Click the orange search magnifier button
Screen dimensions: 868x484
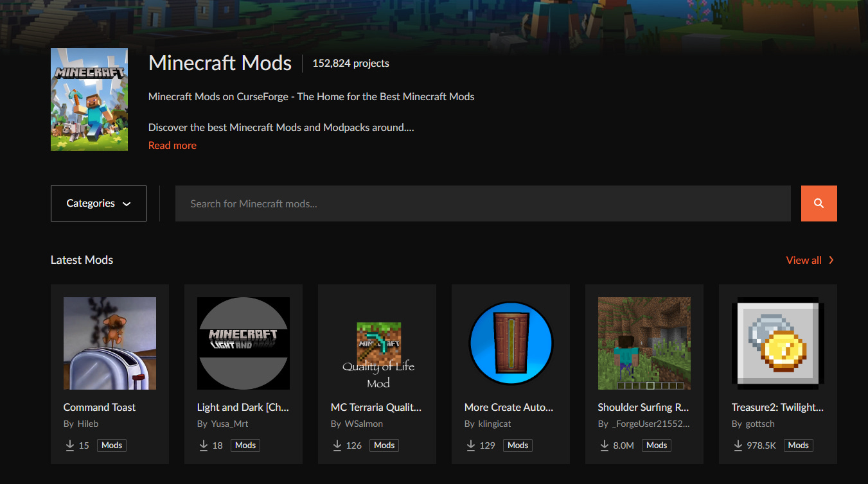pos(819,203)
